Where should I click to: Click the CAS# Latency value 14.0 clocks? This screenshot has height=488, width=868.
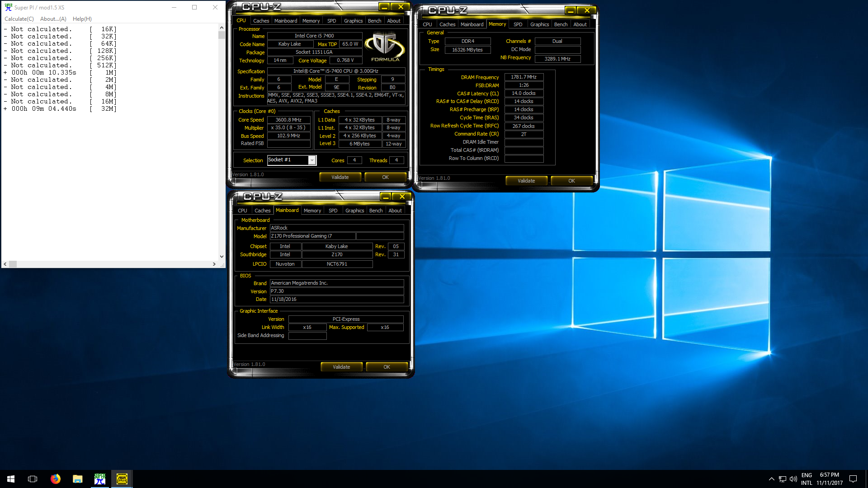point(524,94)
